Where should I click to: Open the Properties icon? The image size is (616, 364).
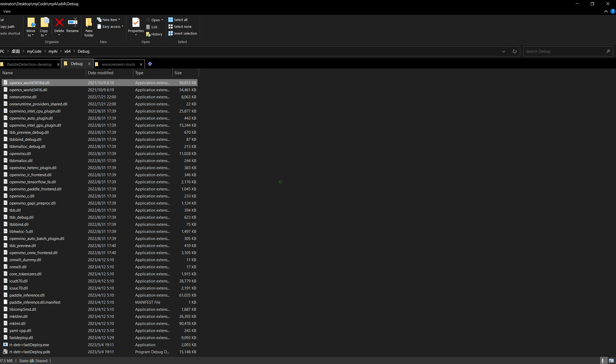[x=136, y=23]
